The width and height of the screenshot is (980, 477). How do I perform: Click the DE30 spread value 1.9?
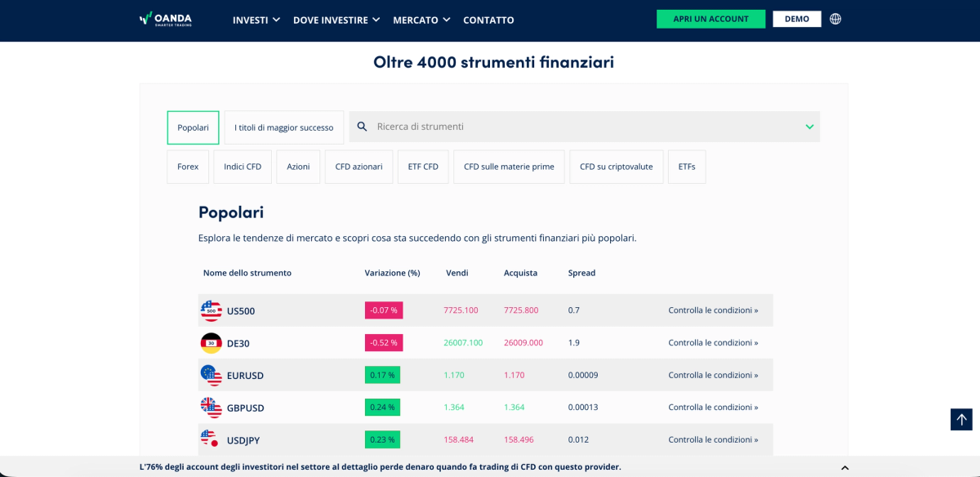coord(574,343)
